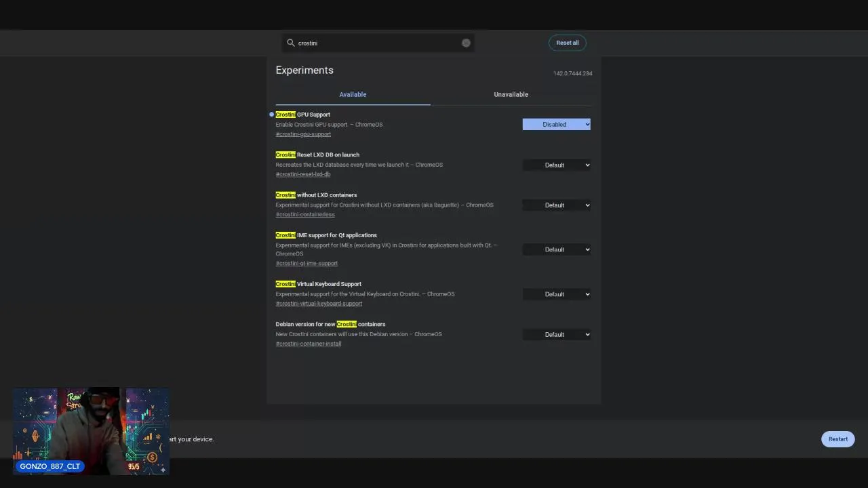868x488 pixels.
Task: Click the restart your device message
Action: 191,439
